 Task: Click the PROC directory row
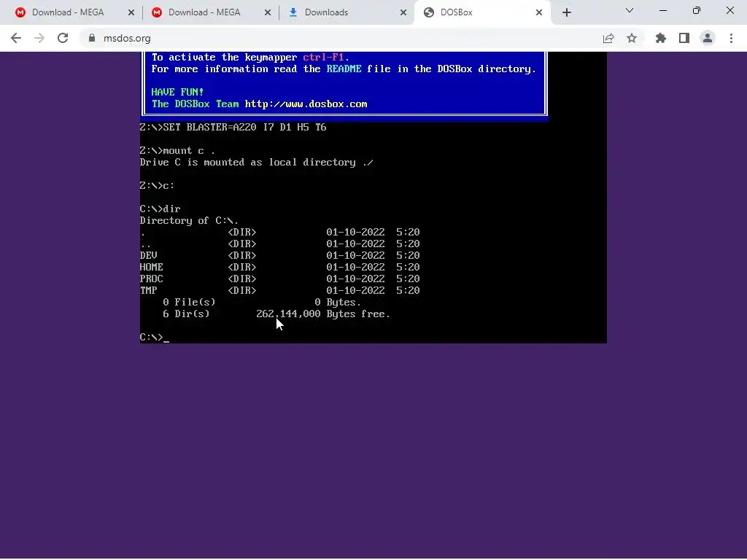click(x=279, y=279)
